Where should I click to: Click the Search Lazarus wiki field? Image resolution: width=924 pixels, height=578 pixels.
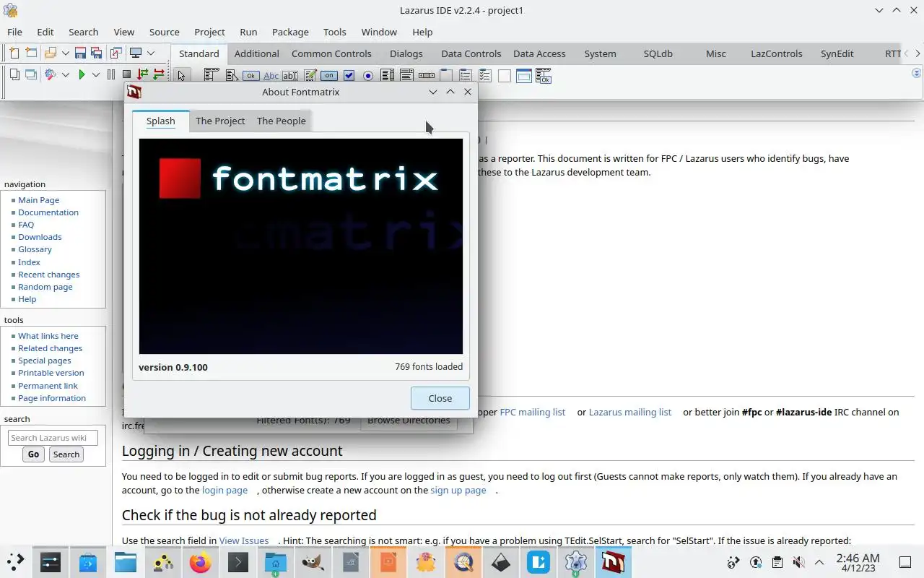(x=53, y=438)
